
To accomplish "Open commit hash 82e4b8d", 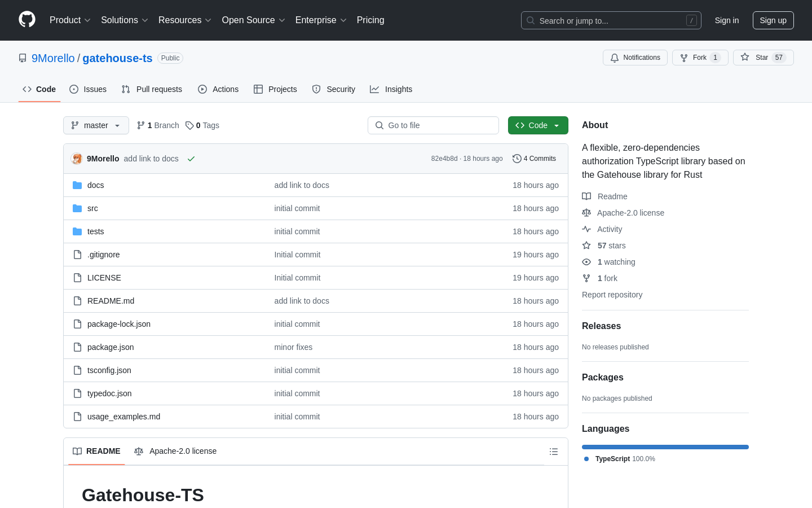I will point(444,159).
